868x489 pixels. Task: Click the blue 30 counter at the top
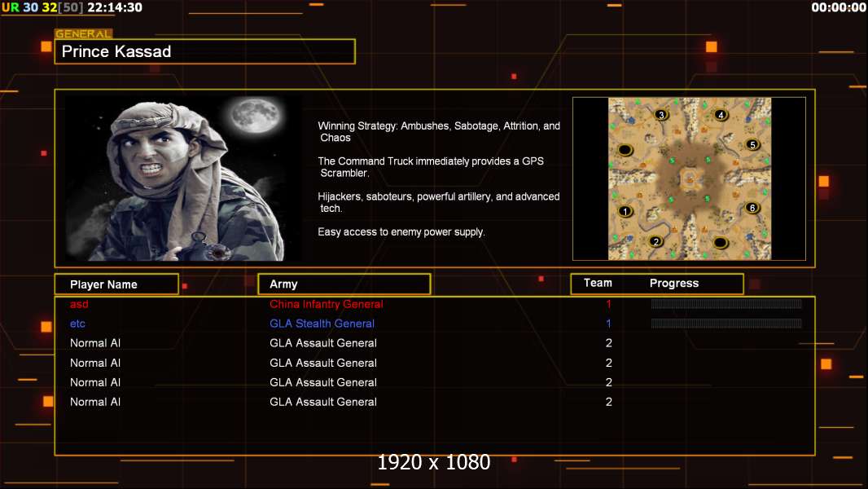tap(30, 8)
